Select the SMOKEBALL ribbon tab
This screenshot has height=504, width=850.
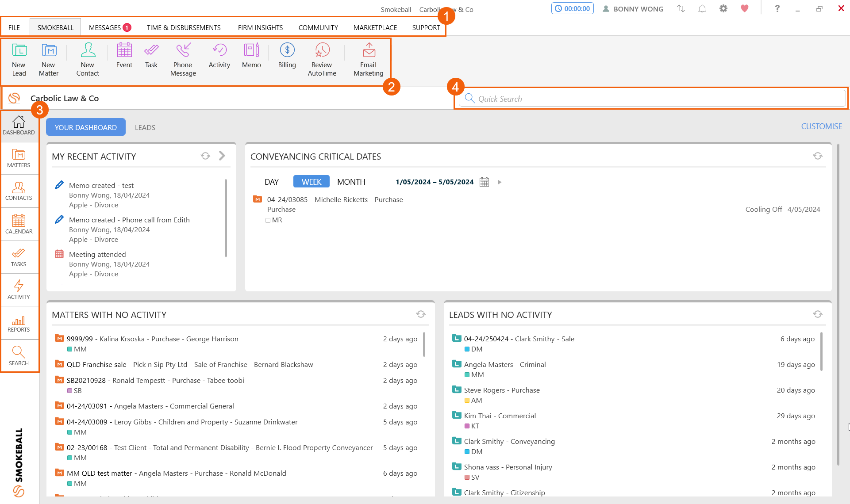(x=55, y=27)
